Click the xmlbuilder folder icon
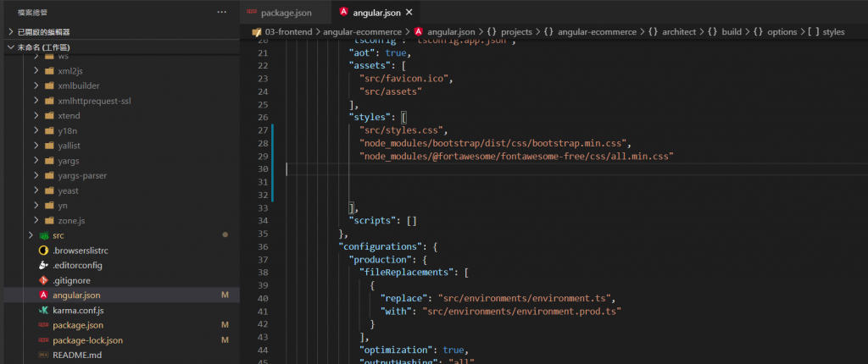 [x=49, y=85]
